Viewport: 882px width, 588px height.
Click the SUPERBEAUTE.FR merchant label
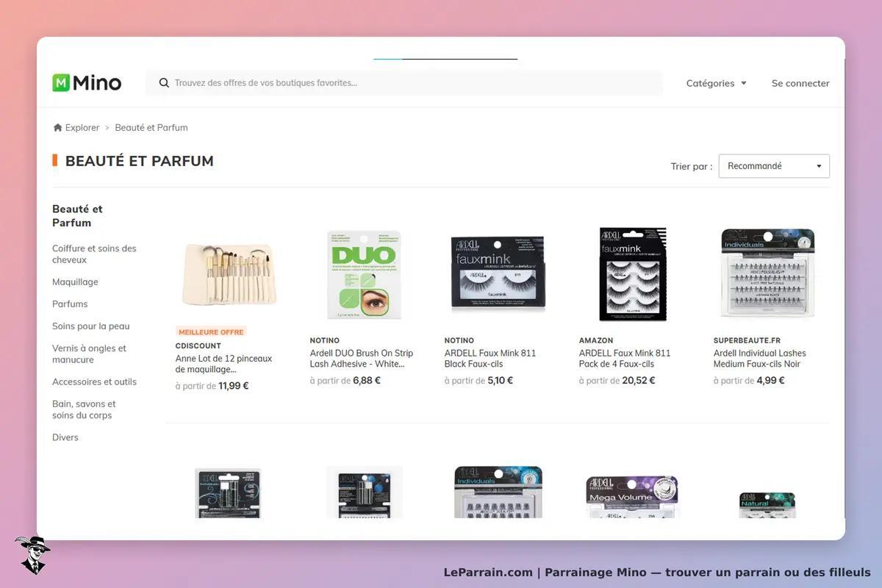(x=747, y=340)
